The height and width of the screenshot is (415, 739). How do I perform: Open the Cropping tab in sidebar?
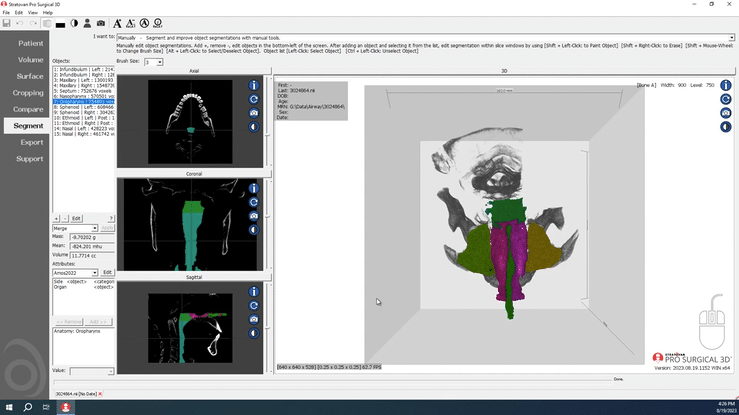(29, 93)
